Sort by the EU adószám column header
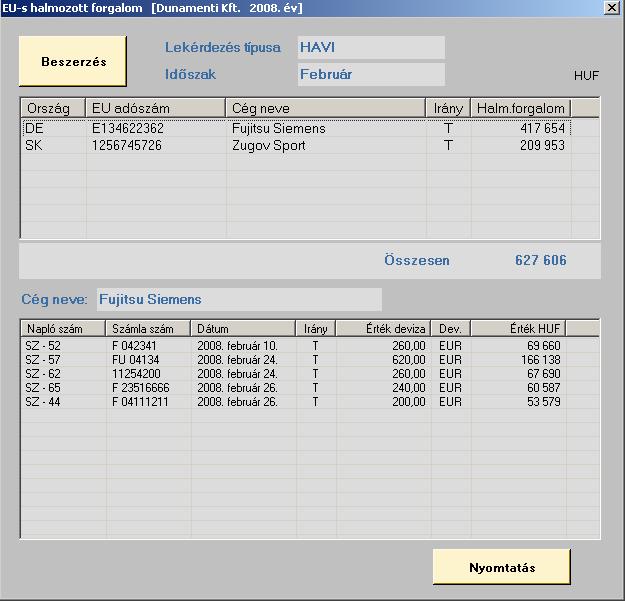The width and height of the screenshot is (625, 601). 156,108
